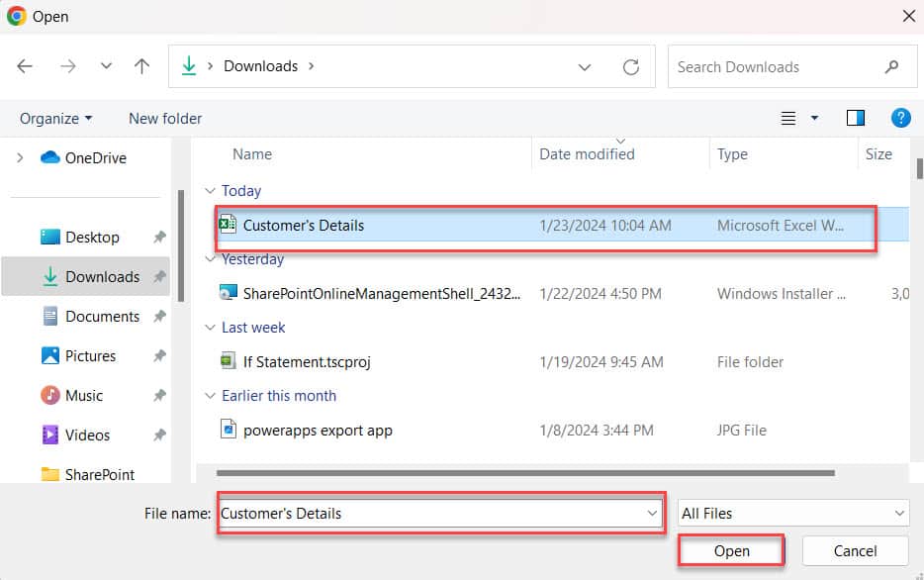Screen dimensions: 924x580
Task: Open the File name dropdown arrow
Action: coord(652,514)
